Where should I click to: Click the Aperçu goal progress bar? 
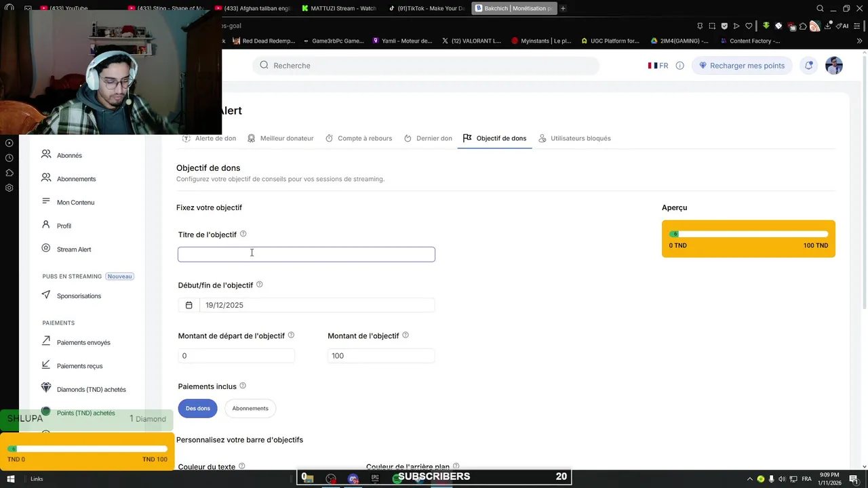click(x=749, y=234)
